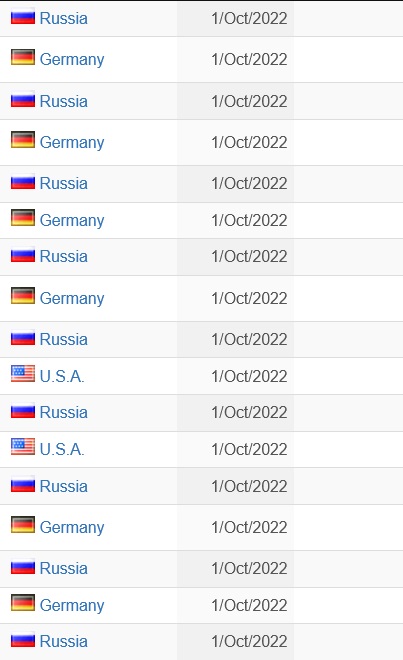Image resolution: width=403 pixels, height=660 pixels.
Task: Open the first Germany country link
Action: coord(72,59)
